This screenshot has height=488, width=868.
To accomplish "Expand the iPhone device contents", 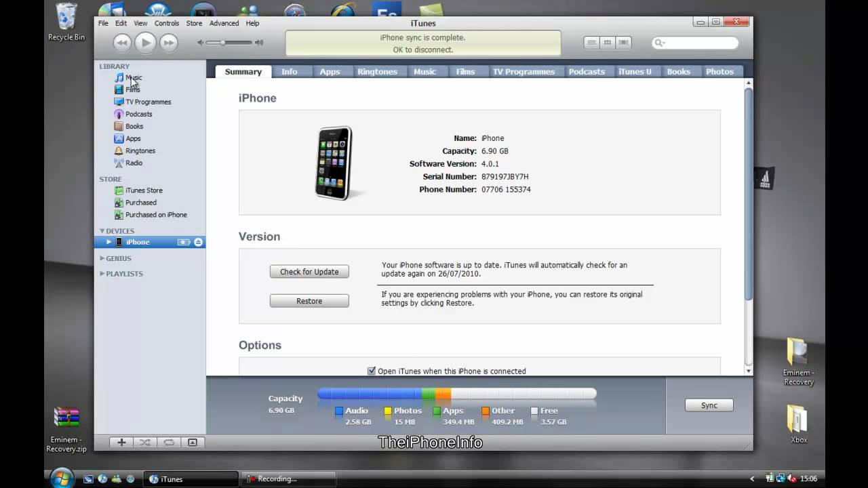I will click(x=108, y=242).
